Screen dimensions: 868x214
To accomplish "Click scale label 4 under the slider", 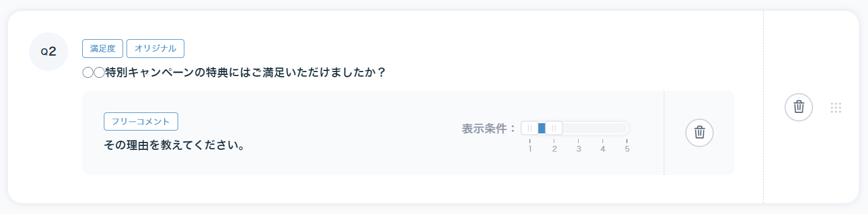I will tap(603, 149).
